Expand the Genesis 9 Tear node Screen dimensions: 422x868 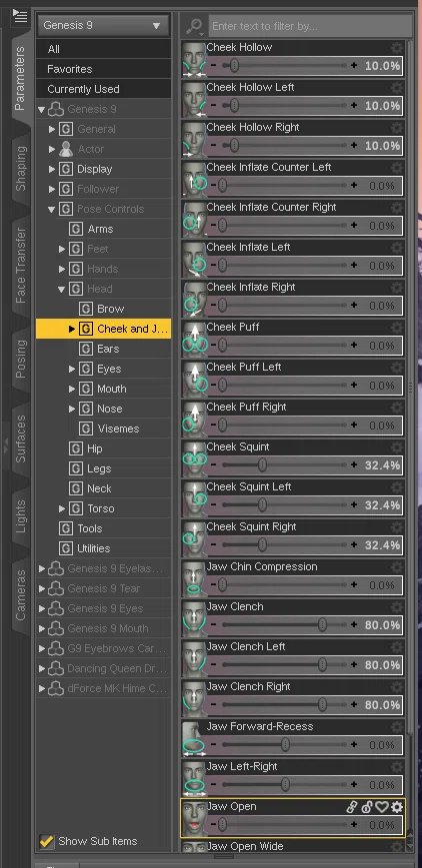pyautogui.click(x=42, y=588)
